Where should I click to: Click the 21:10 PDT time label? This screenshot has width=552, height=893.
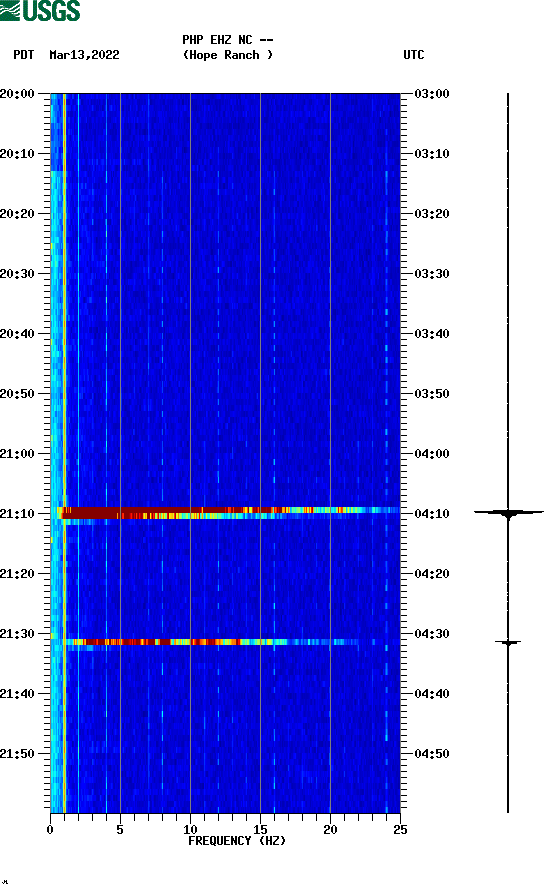pyautogui.click(x=17, y=514)
